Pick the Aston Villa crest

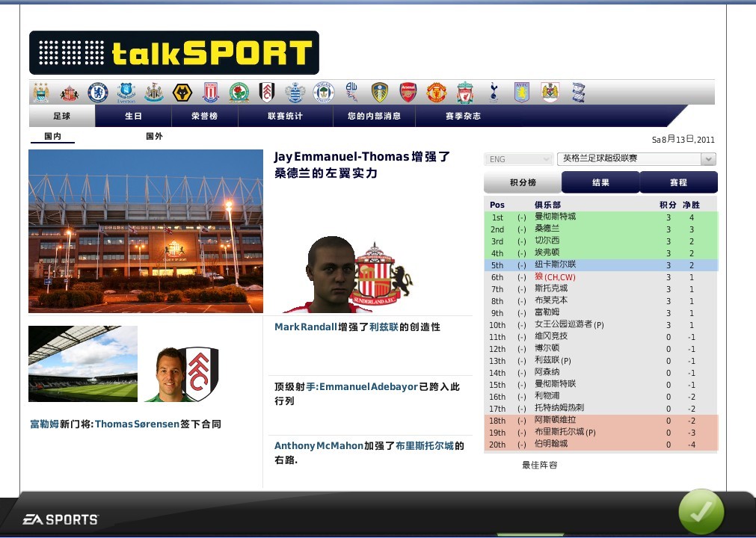coord(522,93)
